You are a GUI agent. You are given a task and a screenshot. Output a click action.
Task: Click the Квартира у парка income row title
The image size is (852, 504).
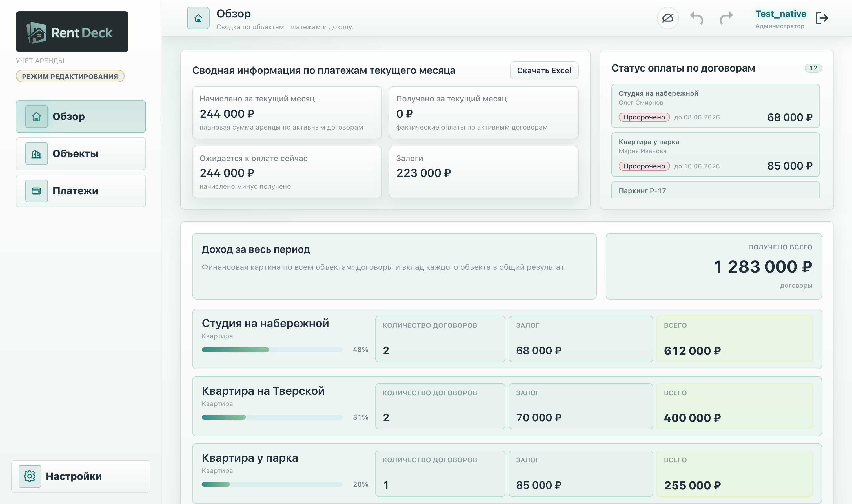click(250, 458)
